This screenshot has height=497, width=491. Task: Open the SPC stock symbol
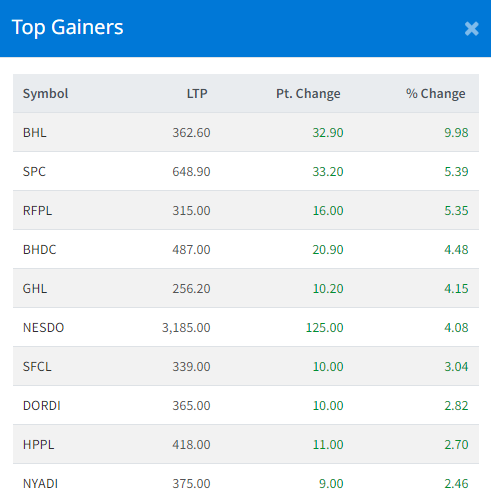point(34,172)
